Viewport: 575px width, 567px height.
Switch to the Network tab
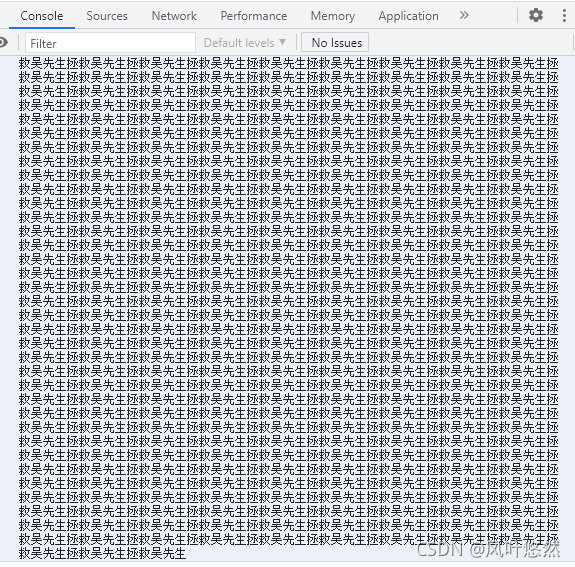(174, 16)
